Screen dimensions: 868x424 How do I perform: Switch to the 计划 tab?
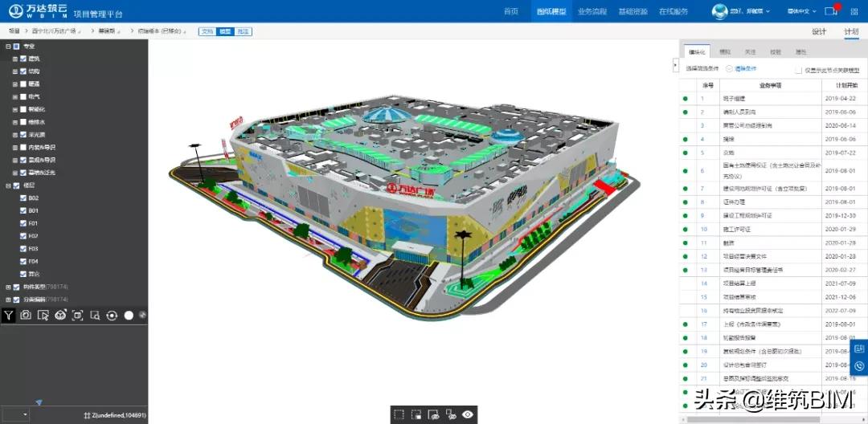851,31
